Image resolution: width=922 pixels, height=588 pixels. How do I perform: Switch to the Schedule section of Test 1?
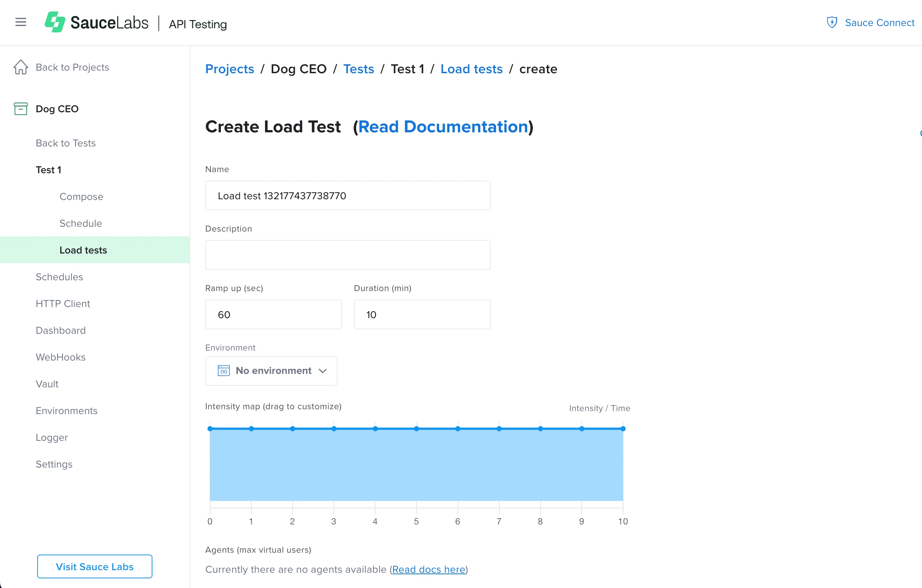[x=80, y=223]
